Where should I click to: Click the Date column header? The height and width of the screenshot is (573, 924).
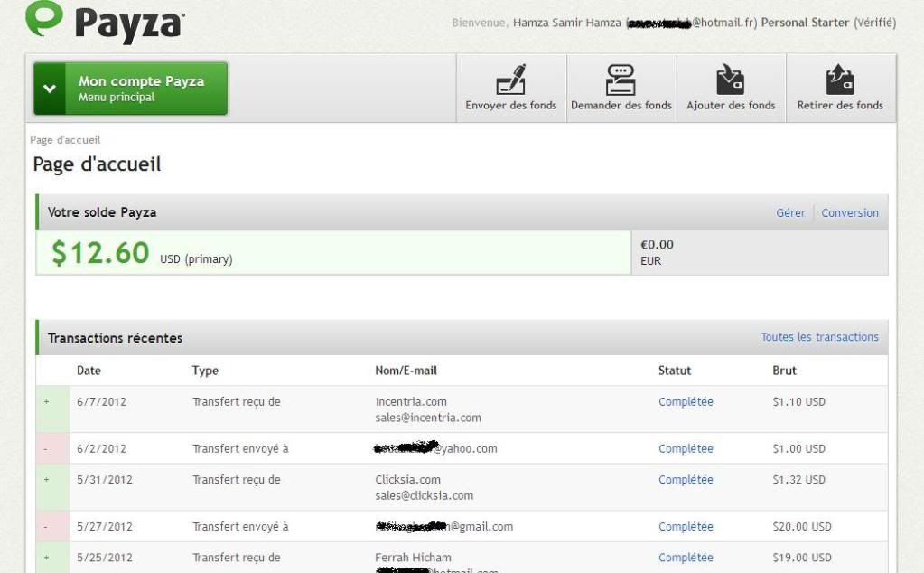(x=89, y=371)
